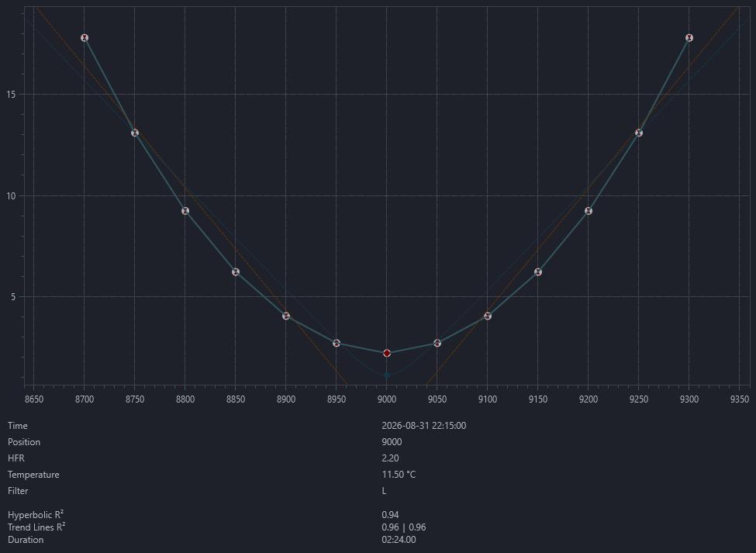
Task: Click the x-axis tick label 9350
Action: point(740,399)
